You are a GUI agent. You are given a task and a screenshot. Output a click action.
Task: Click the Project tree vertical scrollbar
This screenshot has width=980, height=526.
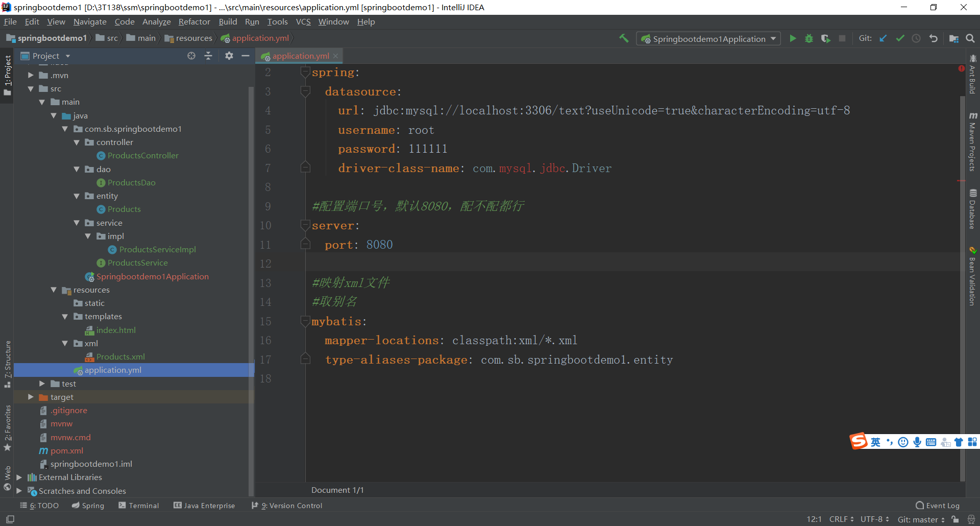pos(251,291)
